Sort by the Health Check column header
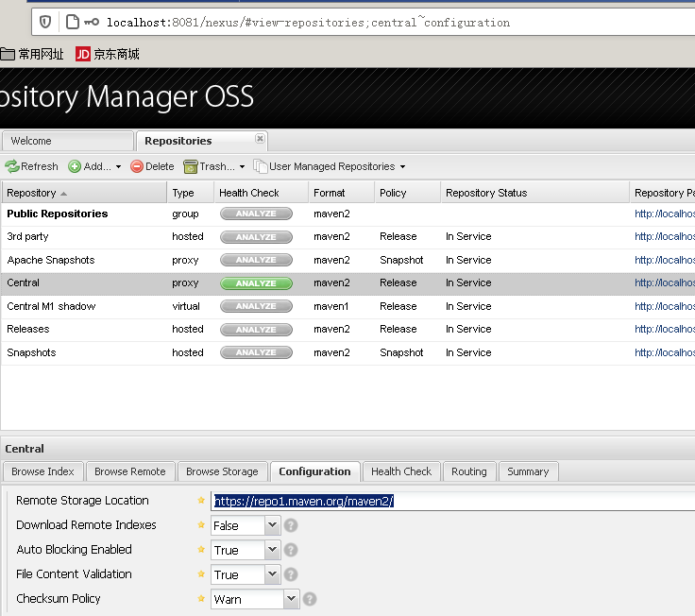This screenshot has width=695, height=616. 262,193
